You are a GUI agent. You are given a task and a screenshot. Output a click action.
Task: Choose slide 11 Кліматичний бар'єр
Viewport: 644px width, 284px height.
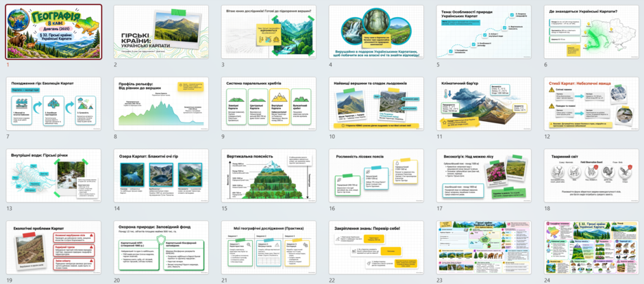coord(484,104)
